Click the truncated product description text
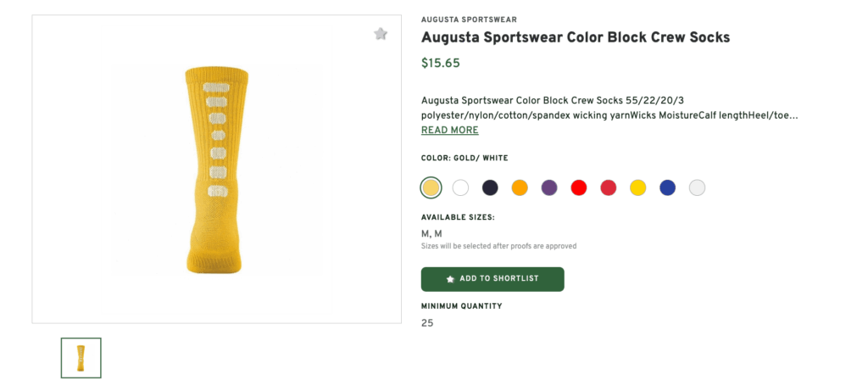This screenshot has width=868, height=386. [609, 109]
